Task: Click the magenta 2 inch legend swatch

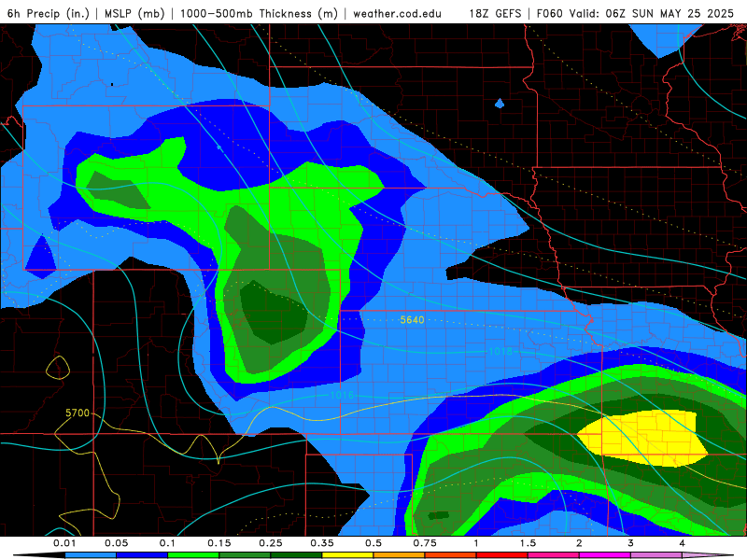Action: (x=605, y=555)
